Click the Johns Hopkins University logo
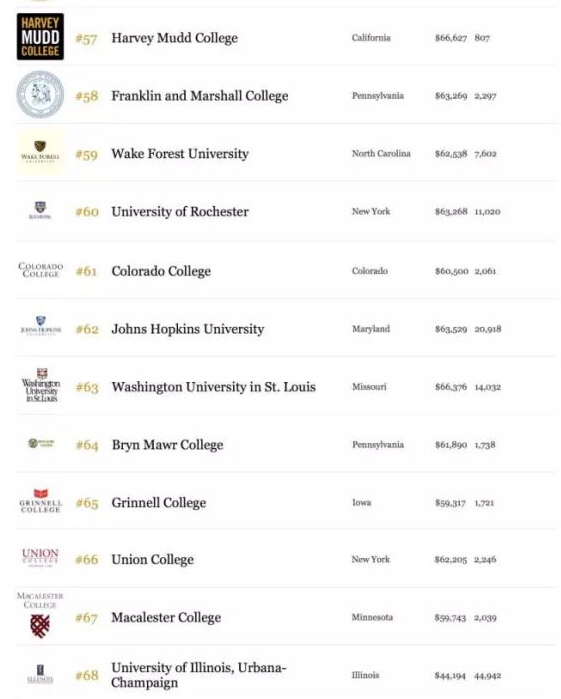The height and width of the screenshot is (699, 561). tap(41, 326)
